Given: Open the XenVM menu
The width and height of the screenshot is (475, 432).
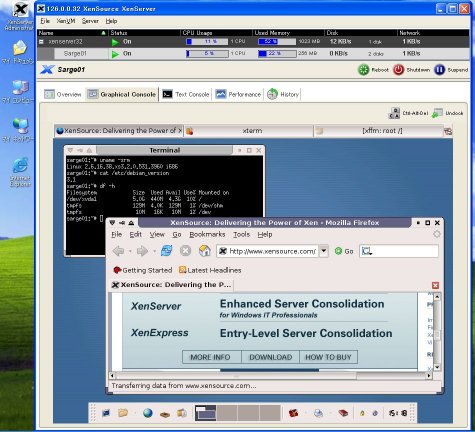Looking at the screenshot, I should [x=66, y=21].
